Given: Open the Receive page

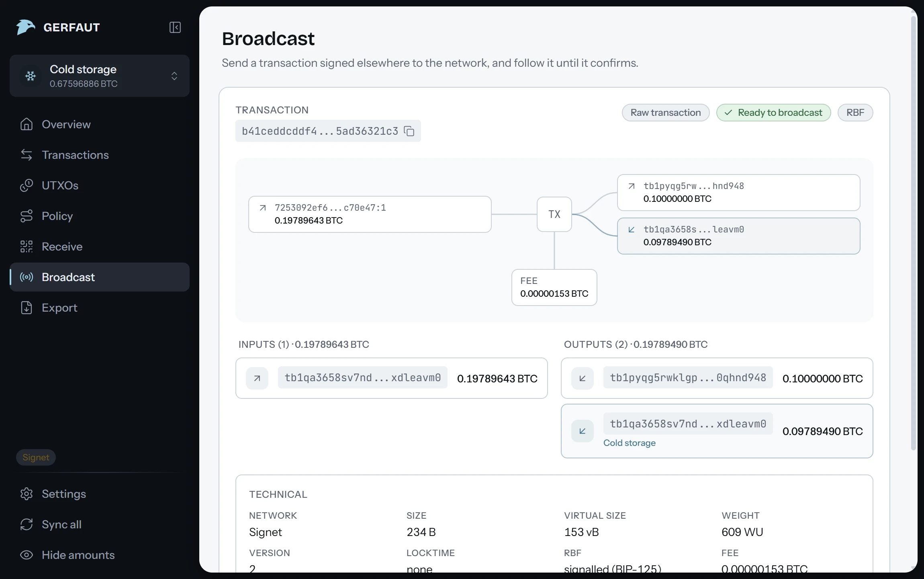Looking at the screenshot, I should click(100, 246).
